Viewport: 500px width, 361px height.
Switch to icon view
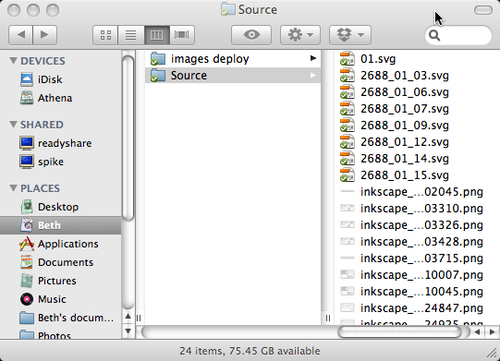[105, 35]
